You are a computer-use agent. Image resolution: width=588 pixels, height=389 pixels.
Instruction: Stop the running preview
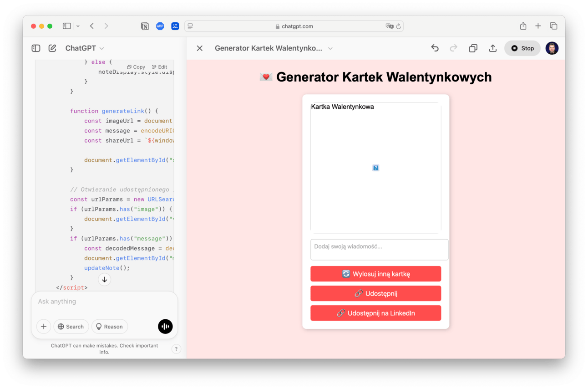pos(522,48)
